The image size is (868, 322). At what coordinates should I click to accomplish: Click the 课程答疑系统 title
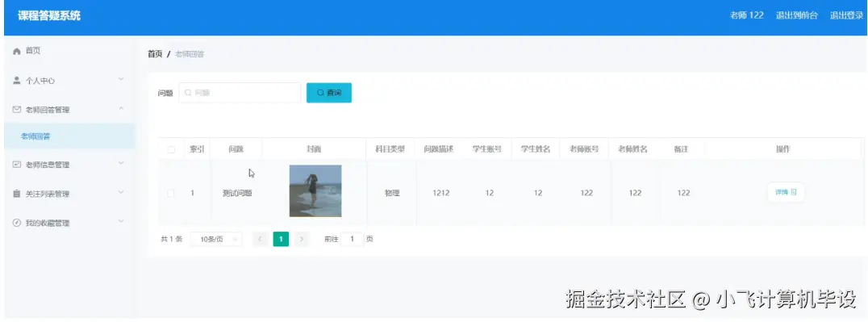point(49,15)
